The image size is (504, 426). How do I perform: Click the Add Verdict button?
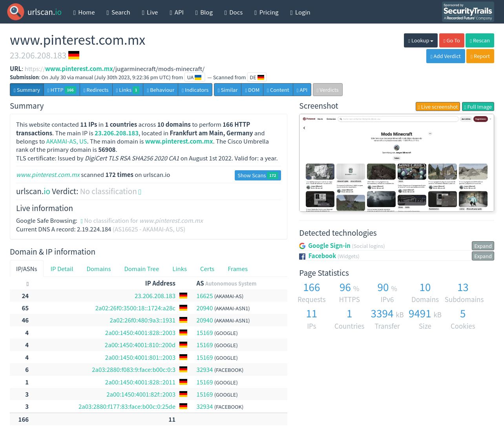click(446, 56)
